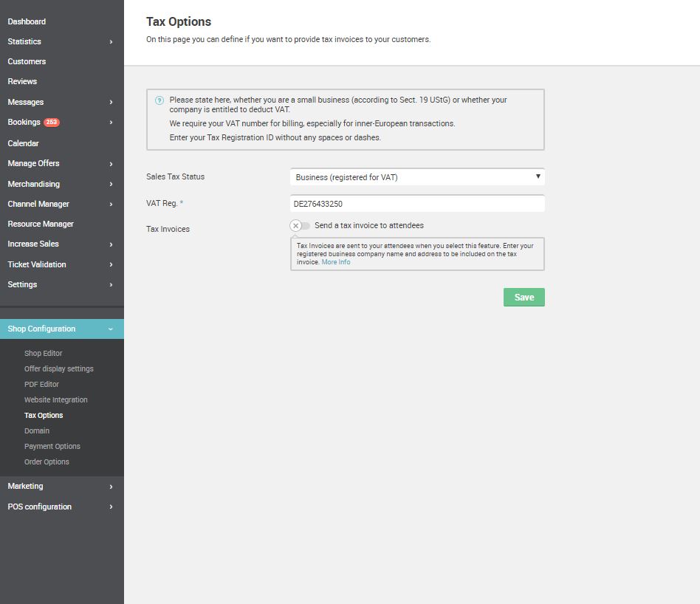
Task: Click the Bookings 253 notification badge
Action: [x=52, y=123]
